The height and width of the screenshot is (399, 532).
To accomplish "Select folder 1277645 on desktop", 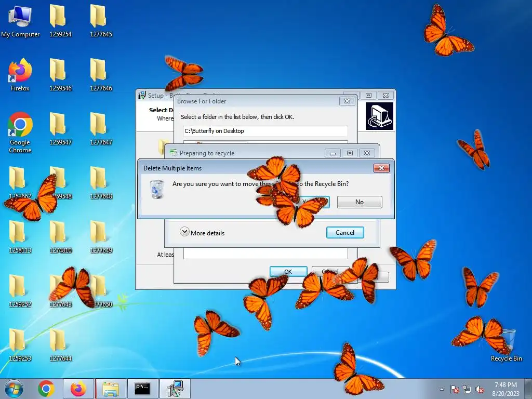I will tap(101, 21).
